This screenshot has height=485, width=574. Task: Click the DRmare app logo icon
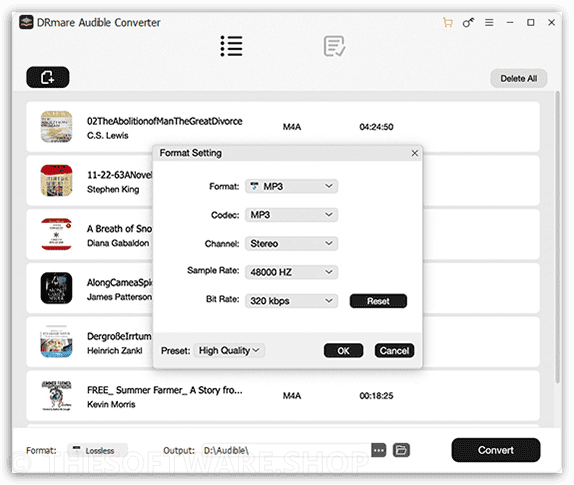pyautogui.click(x=26, y=22)
